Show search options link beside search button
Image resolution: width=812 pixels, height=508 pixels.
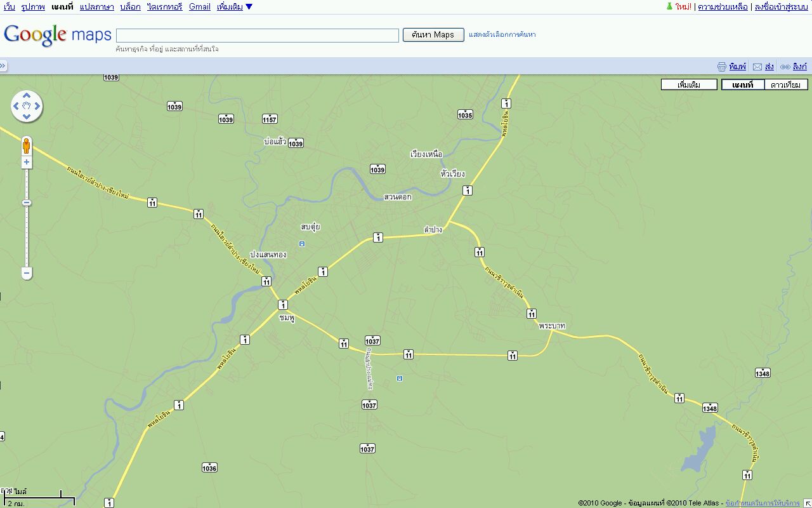[502, 35]
